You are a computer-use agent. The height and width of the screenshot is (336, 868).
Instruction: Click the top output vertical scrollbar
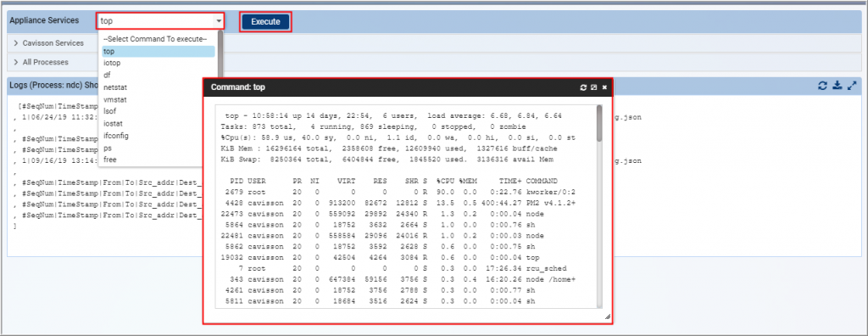(x=599, y=123)
